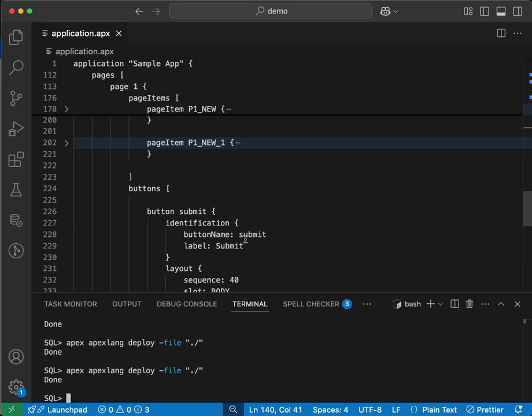Kill the terminal with trash icon
532x416 pixels.
point(470,304)
